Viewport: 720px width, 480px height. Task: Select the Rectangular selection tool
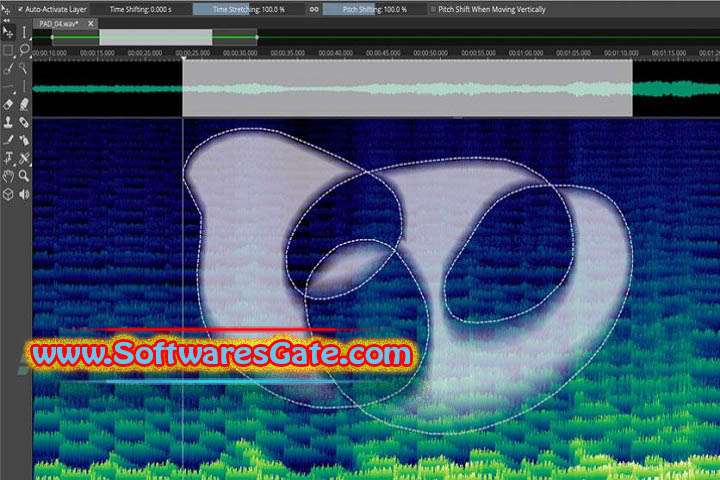pos(8,50)
